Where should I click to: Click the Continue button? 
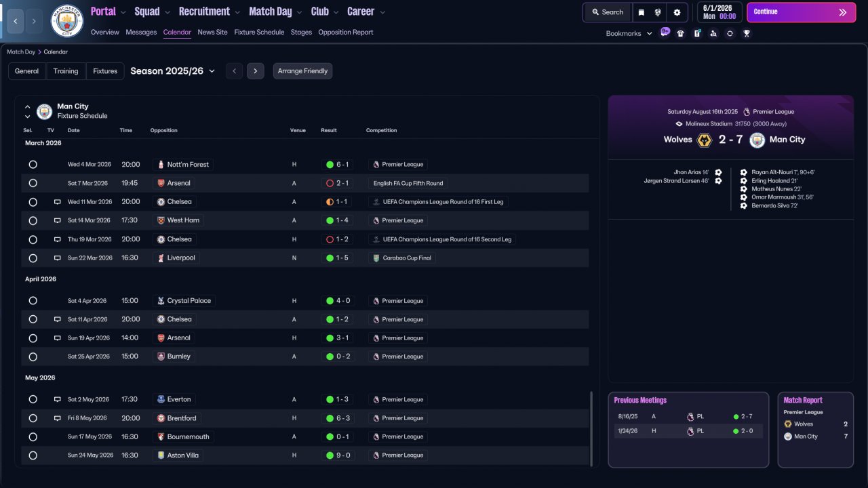pyautogui.click(x=802, y=12)
